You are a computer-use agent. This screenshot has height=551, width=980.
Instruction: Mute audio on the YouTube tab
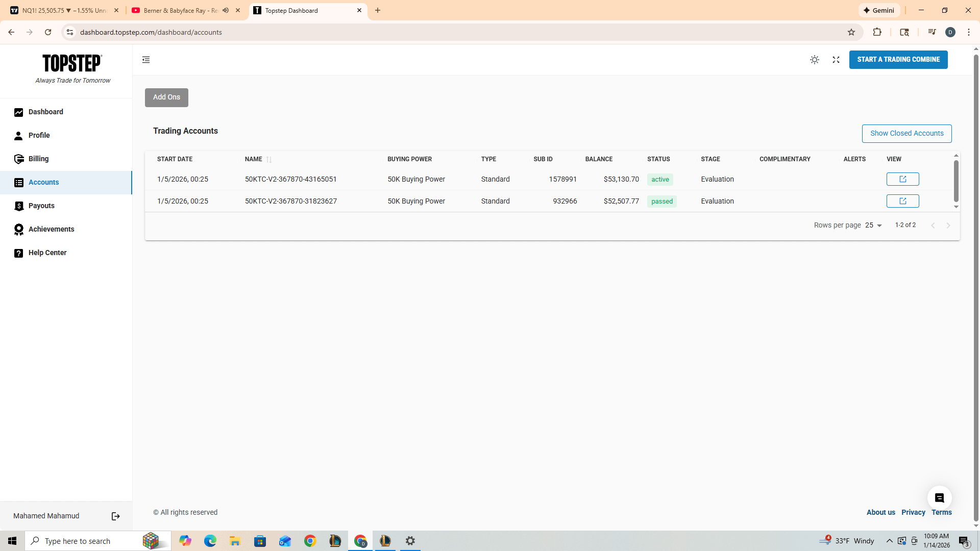[226, 10]
